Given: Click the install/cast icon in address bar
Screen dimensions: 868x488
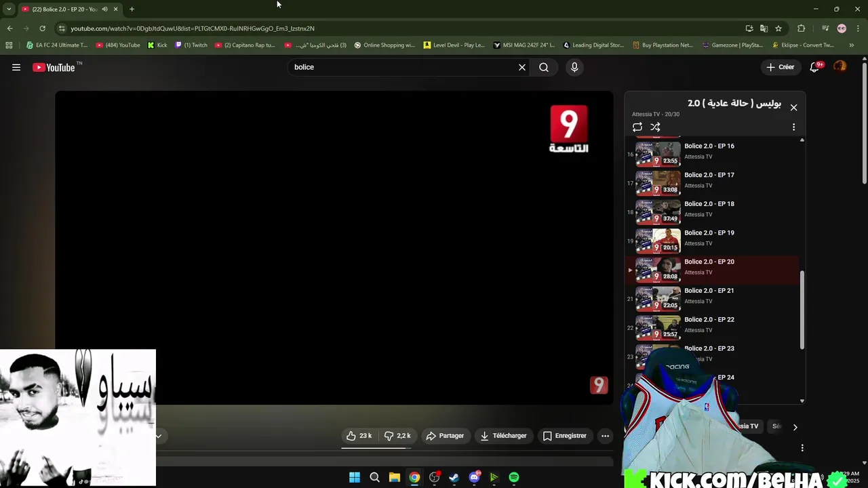Looking at the screenshot, I should click(749, 28).
